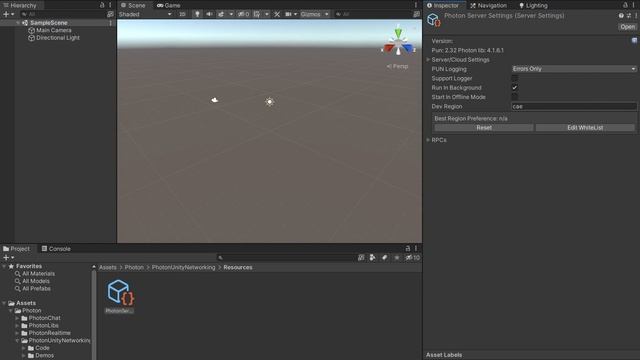Open scene camera settings icon
Image resolution: width=640 pixels, height=360 pixels.
click(288, 14)
